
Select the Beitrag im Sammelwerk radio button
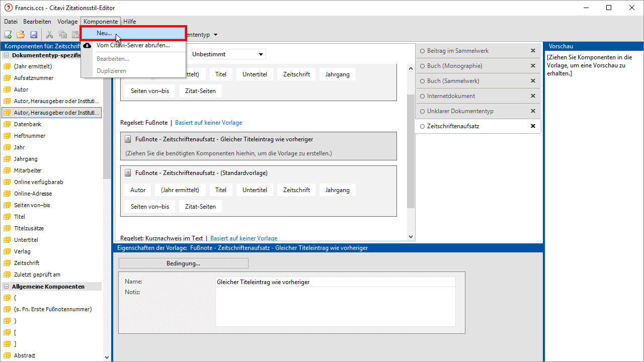click(423, 51)
